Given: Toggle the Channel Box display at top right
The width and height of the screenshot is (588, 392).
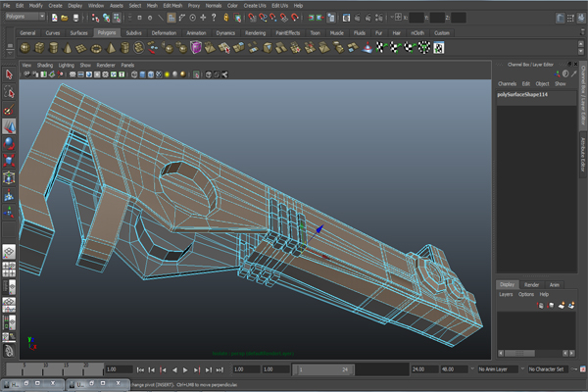Looking at the screenshot, I should coord(581,18).
